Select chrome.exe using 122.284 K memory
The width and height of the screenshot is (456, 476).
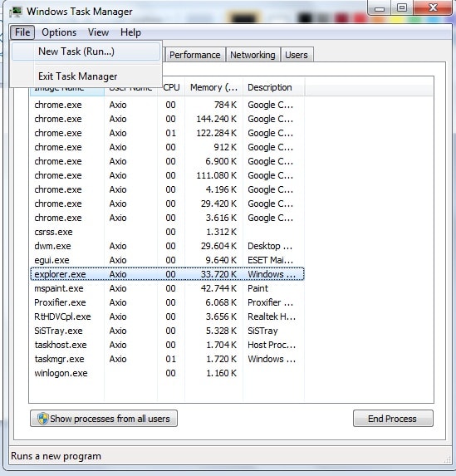(x=167, y=133)
